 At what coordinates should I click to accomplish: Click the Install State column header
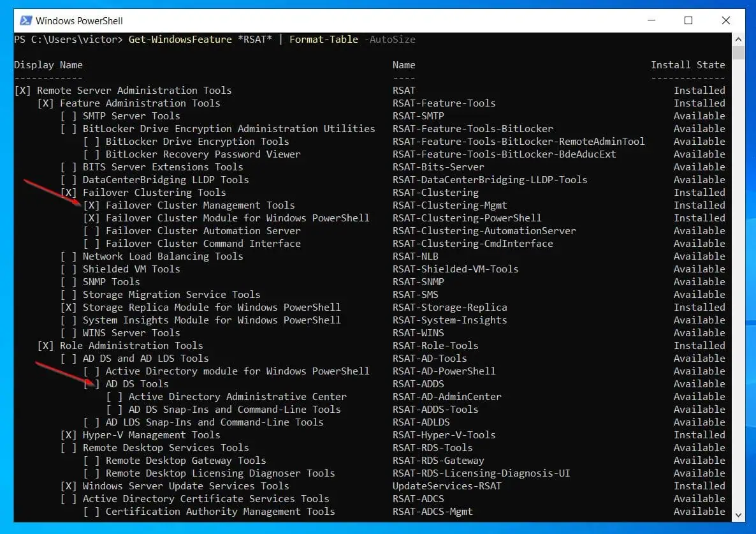click(688, 64)
